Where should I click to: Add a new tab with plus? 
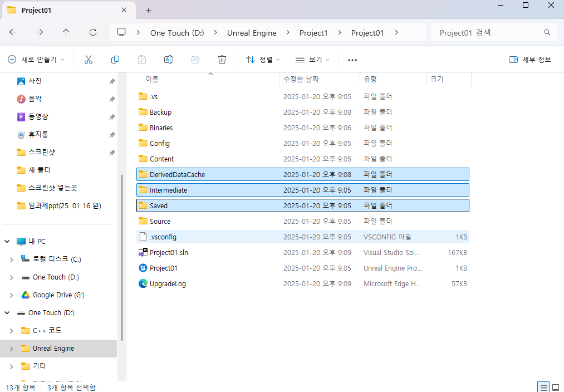148,10
